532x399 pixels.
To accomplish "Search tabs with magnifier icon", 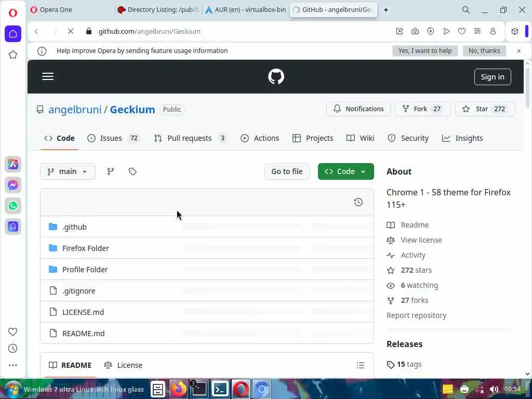I will pos(466,10).
